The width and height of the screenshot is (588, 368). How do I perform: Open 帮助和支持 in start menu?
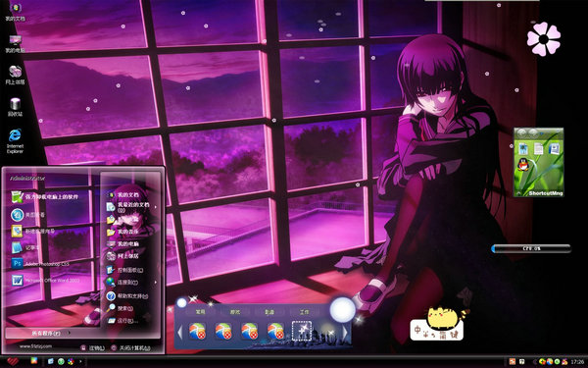coord(127,296)
